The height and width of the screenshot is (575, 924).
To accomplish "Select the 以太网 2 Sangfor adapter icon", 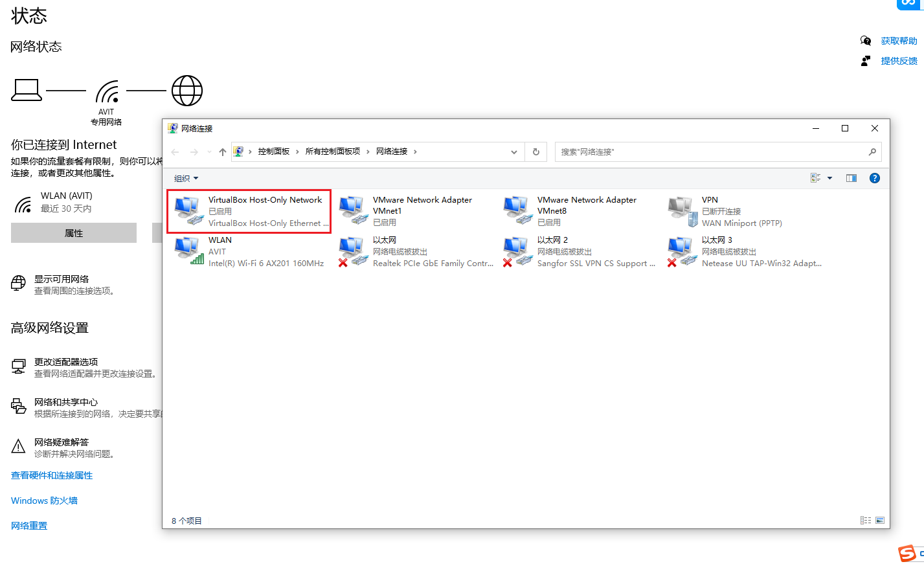I will tap(517, 251).
